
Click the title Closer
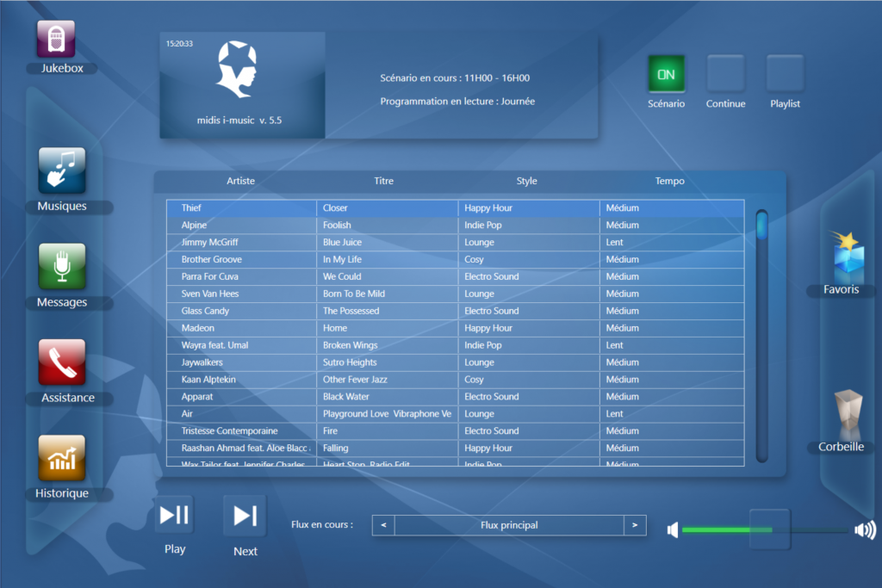(335, 208)
